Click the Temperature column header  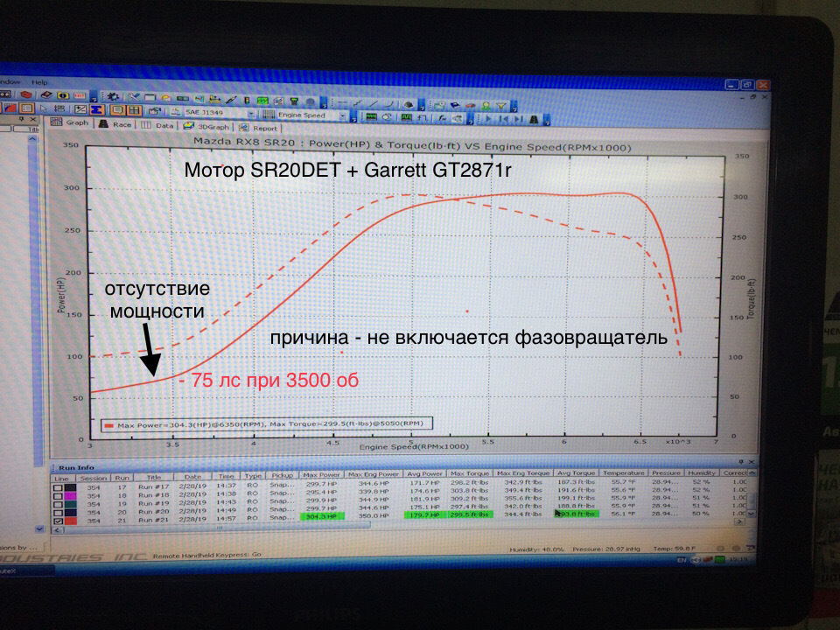coord(624,473)
